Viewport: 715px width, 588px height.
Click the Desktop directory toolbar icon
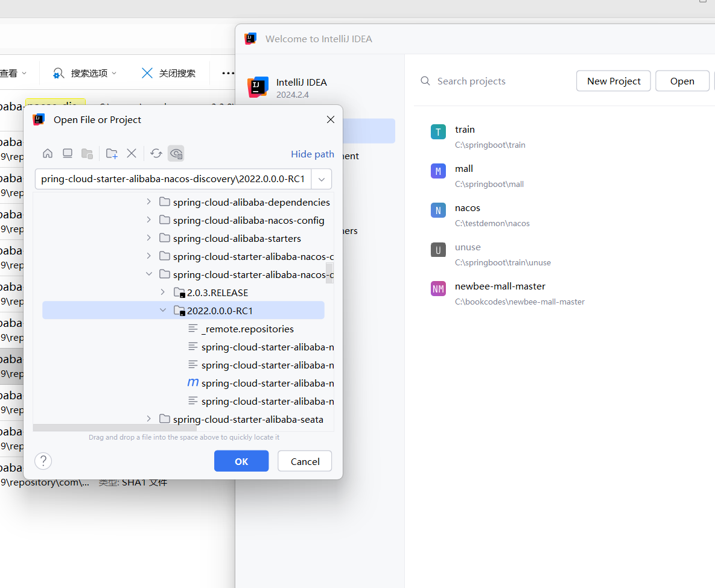pyautogui.click(x=68, y=154)
